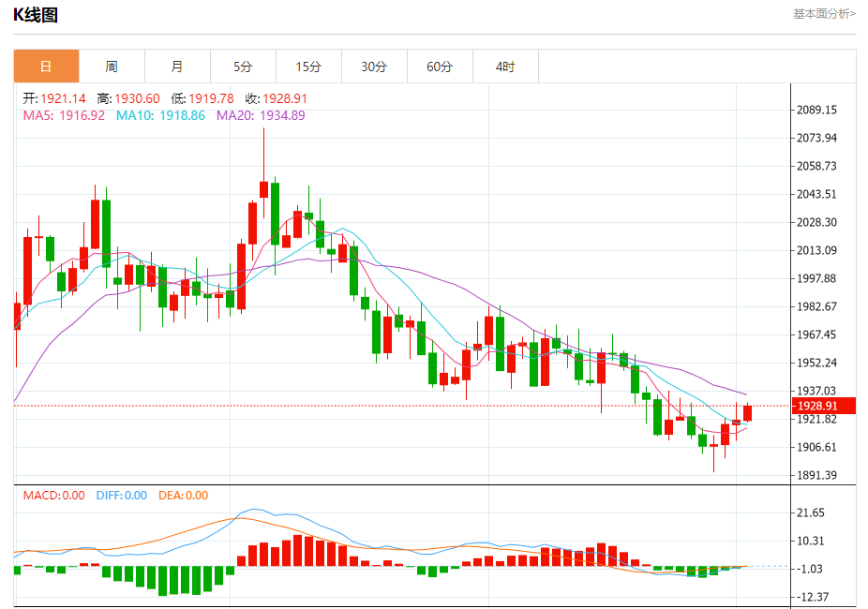Click the K线图 chart title
This screenshot has width=868, height=609.
pyautogui.click(x=36, y=15)
